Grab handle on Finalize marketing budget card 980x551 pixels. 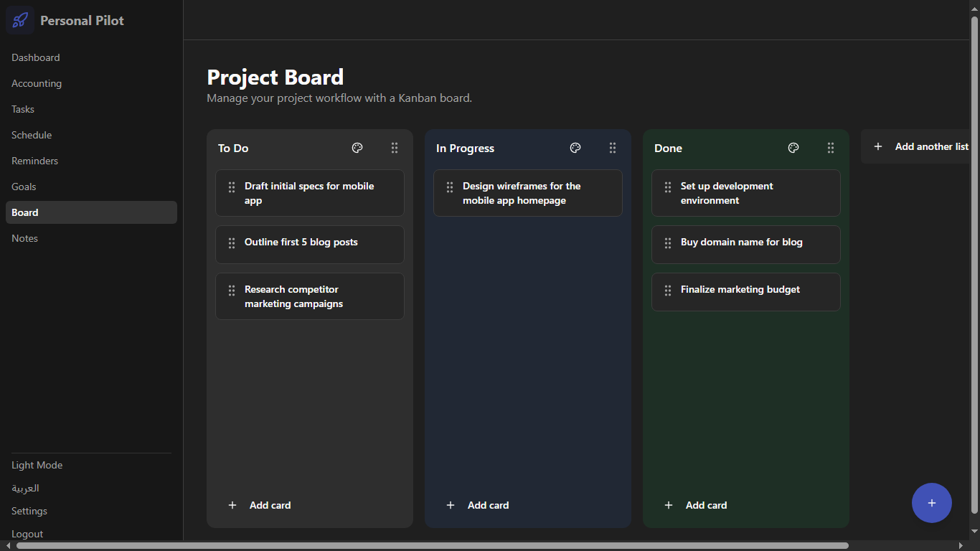tap(668, 291)
